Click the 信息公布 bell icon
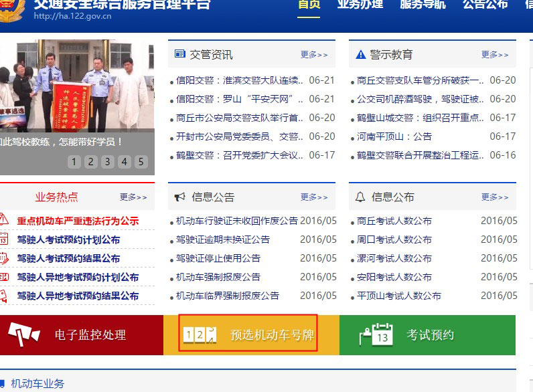 pyautogui.click(x=360, y=197)
